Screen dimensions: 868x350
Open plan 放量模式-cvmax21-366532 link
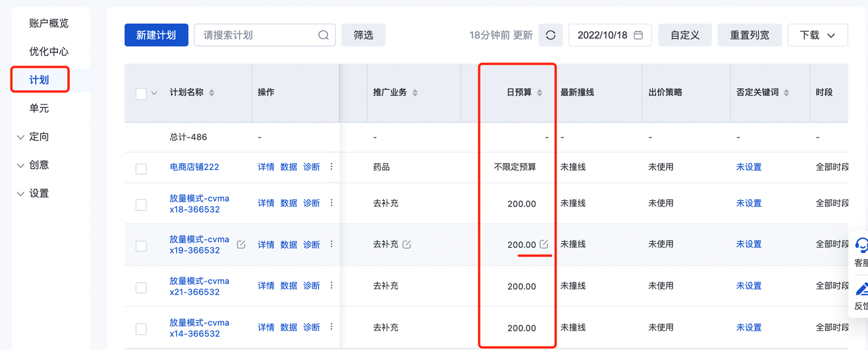(x=199, y=286)
